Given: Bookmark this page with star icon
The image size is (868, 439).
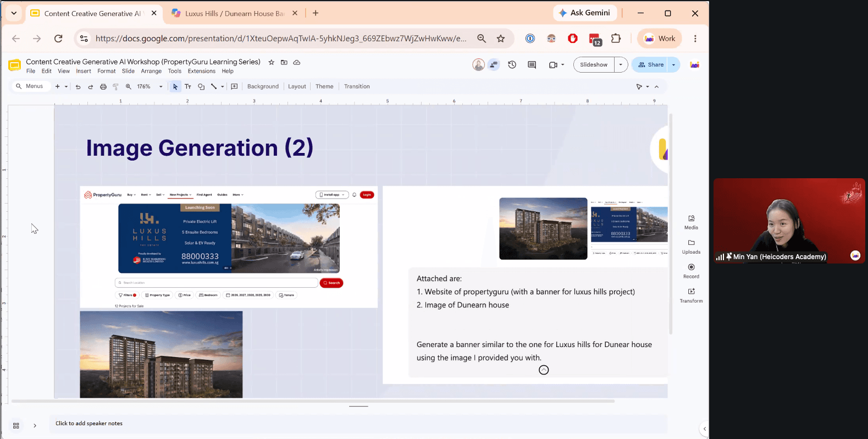Looking at the screenshot, I should coord(501,39).
